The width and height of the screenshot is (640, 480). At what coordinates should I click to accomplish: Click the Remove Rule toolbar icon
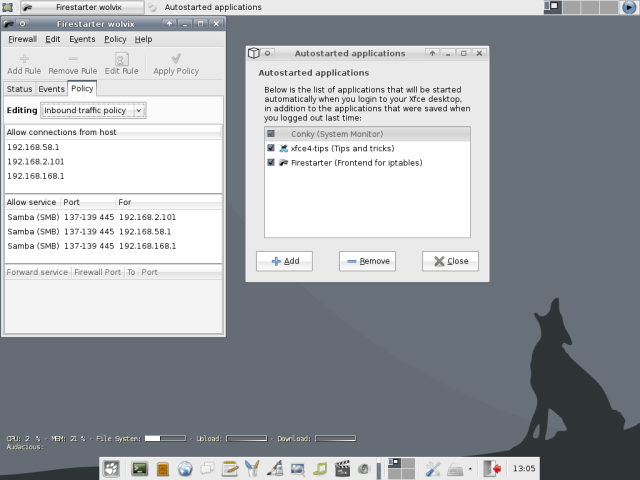pos(72,63)
